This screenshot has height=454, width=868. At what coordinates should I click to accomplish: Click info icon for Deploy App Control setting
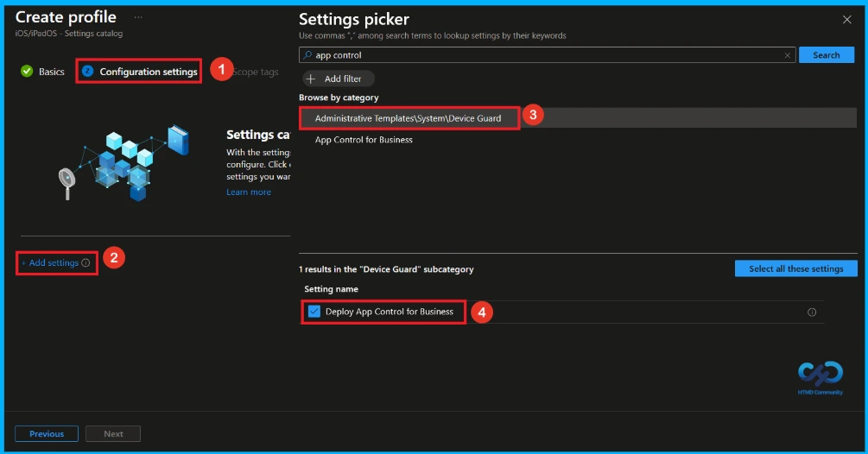pos(812,312)
